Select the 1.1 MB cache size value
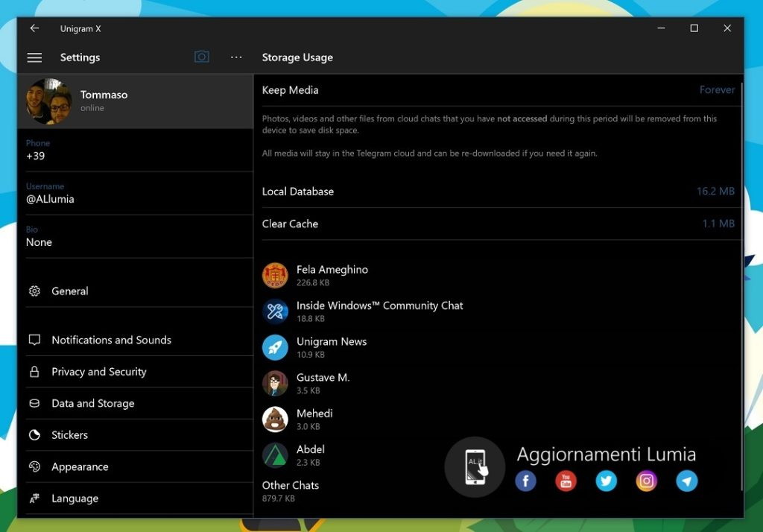The width and height of the screenshot is (763, 532). pos(718,224)
